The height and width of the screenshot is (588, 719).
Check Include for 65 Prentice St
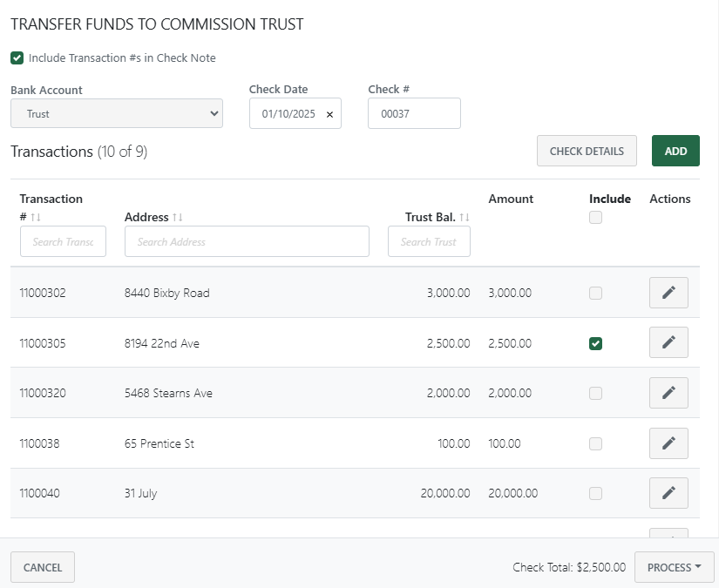(x=595, y=443)
